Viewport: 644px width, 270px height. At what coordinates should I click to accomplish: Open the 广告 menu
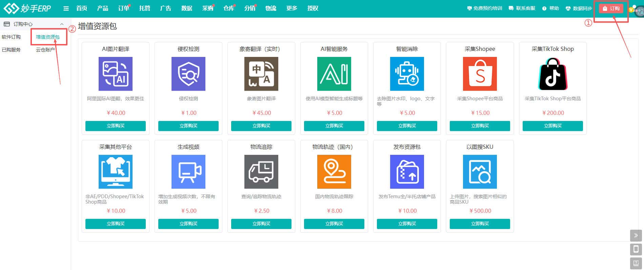point(166,8)
